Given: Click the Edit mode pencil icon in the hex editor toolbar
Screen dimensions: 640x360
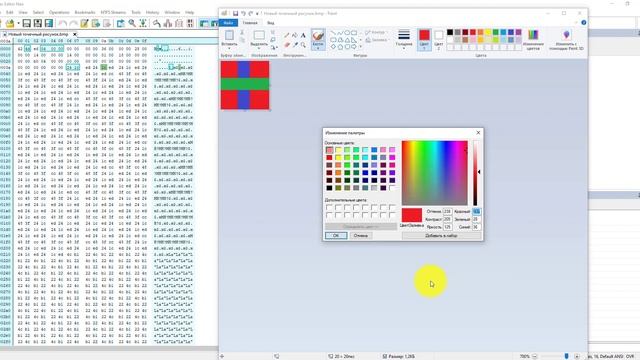Looking at the screenshot, I should tap(84, 23).
